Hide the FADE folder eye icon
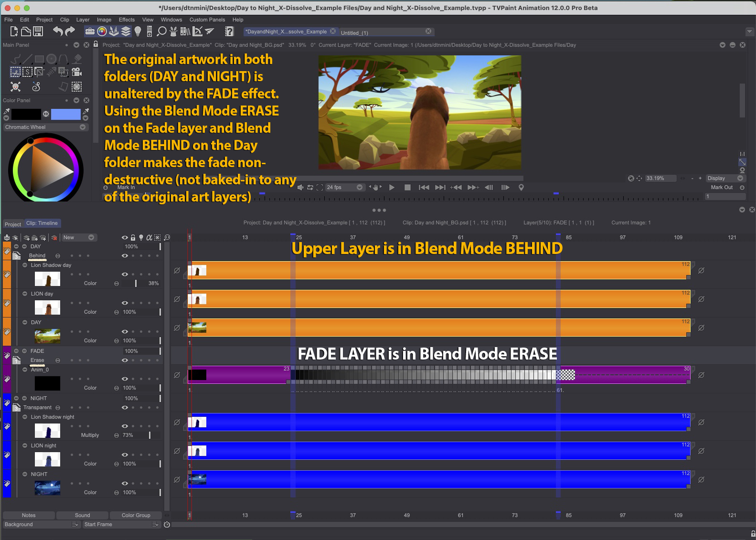This screenshot has width=756, height=540. tap(125, 360)
